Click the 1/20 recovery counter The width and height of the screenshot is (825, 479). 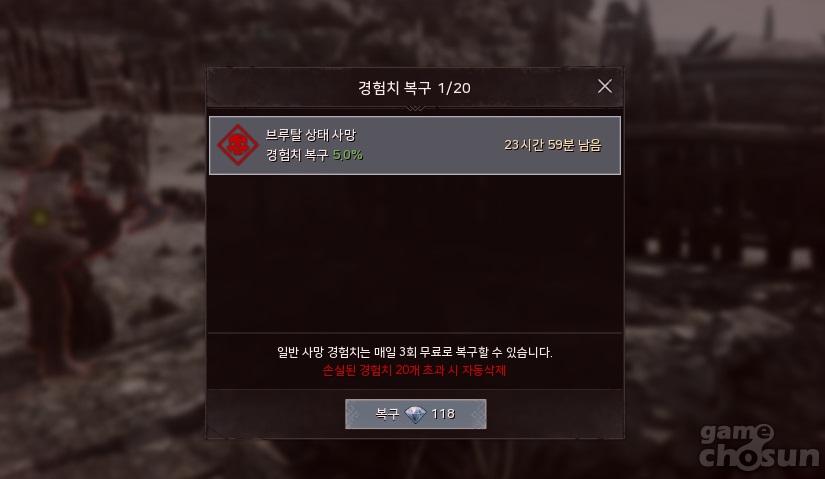point(454,88)
